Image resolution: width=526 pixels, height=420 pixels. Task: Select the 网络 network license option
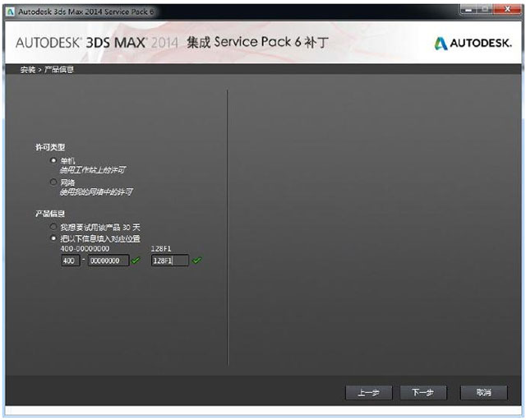(54, 182)
